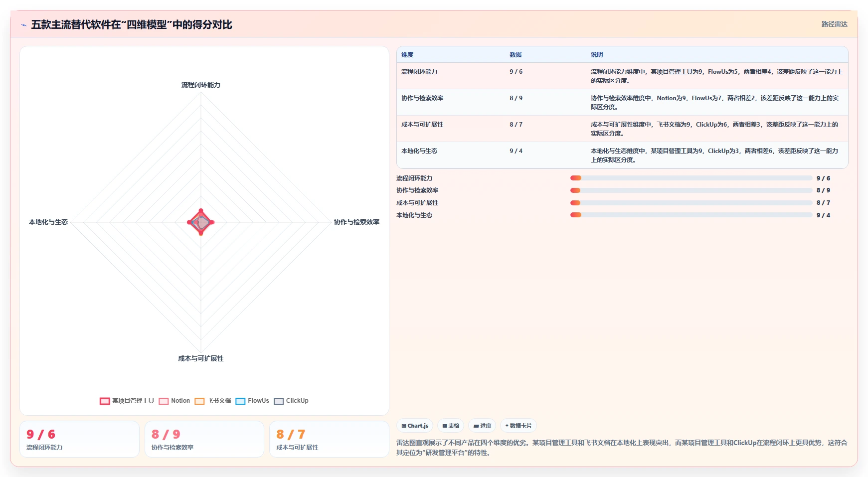Select the 表格 tag
The image size is (868, 477).
click(451, 426)
